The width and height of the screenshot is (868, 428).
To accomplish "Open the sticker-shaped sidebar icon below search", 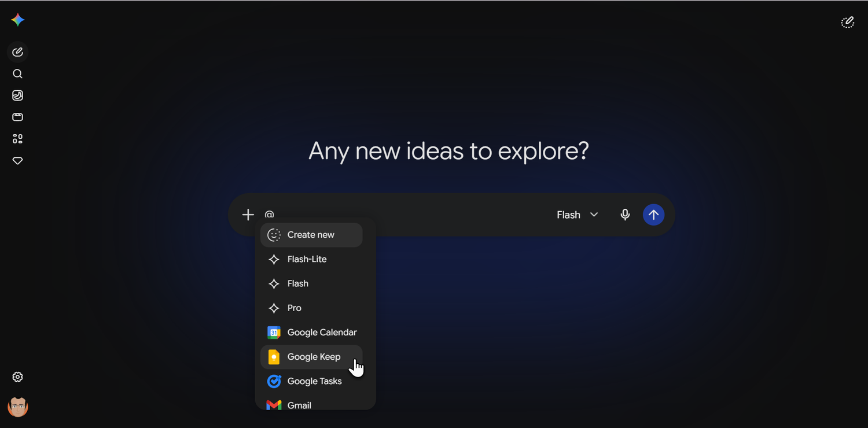I will click(x=18, y=95).
